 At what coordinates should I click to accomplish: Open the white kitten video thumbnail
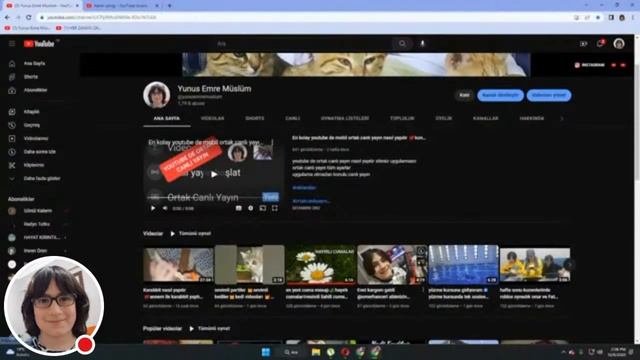pyautogui.click(x=249, y=264)
